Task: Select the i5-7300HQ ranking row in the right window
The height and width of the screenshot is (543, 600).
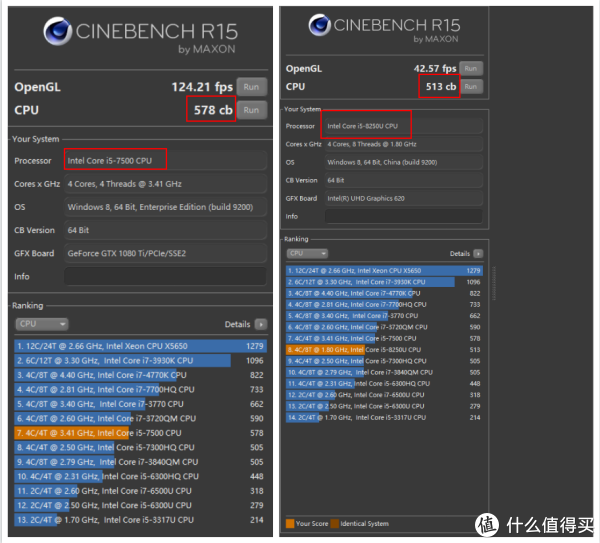Action: [x=384, y=361]
